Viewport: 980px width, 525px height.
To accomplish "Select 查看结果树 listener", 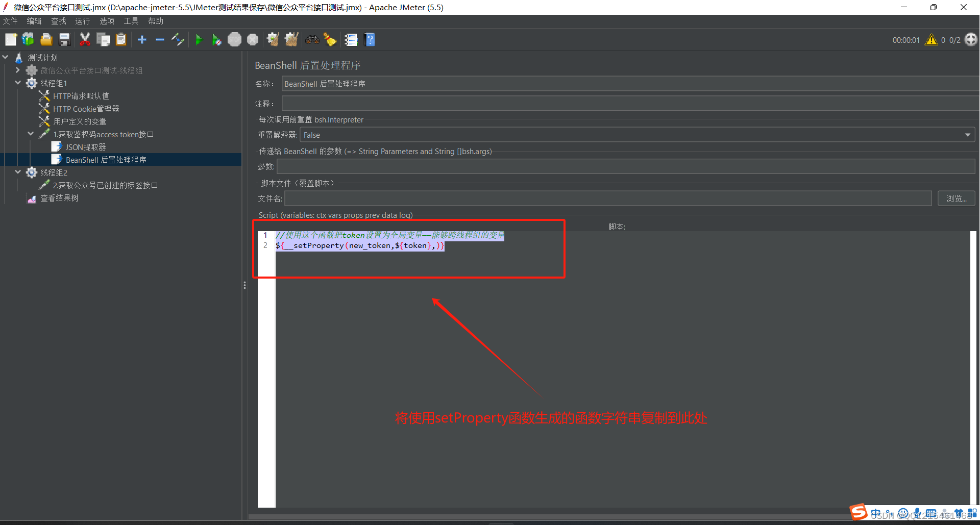I will pos(59,198).
